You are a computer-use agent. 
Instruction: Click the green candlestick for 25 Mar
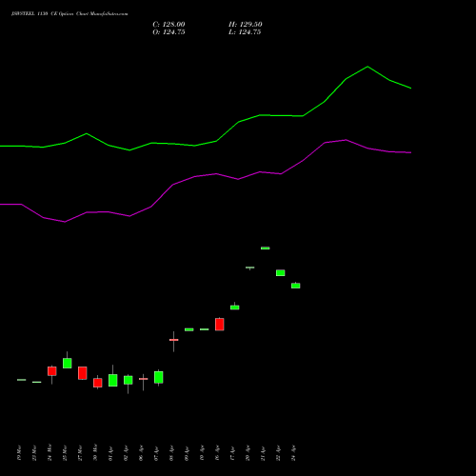68,363
